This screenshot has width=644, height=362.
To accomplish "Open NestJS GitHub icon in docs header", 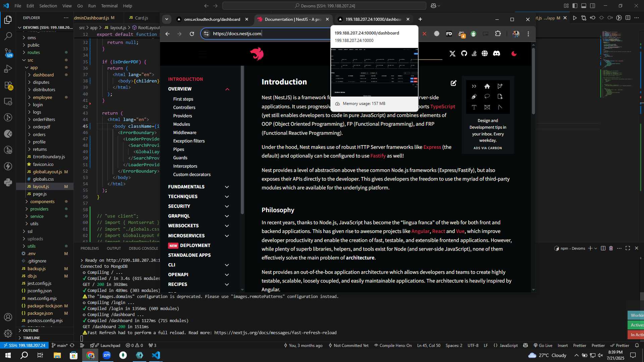I will pos(464,53).
